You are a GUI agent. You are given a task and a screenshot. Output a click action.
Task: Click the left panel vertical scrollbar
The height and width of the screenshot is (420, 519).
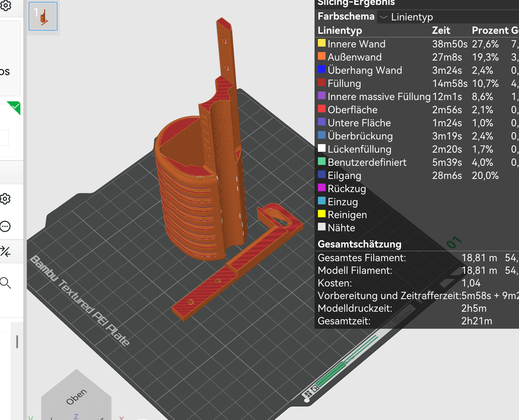click(17, 342)
